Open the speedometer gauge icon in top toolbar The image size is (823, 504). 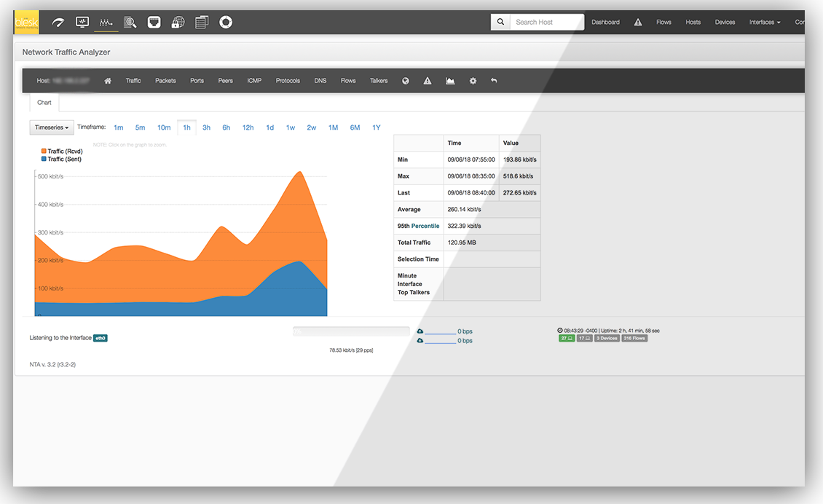(58, 23)
